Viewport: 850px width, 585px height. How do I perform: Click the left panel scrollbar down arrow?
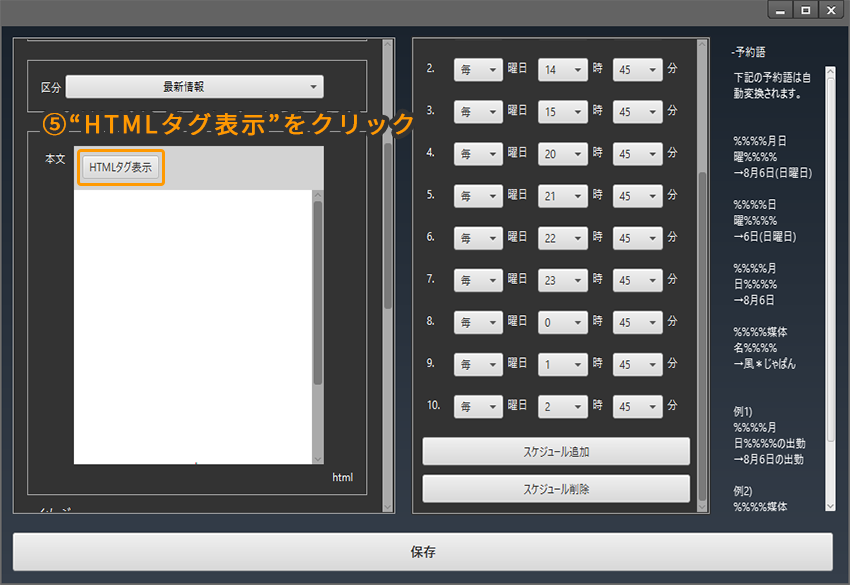(x=388, y=507)
